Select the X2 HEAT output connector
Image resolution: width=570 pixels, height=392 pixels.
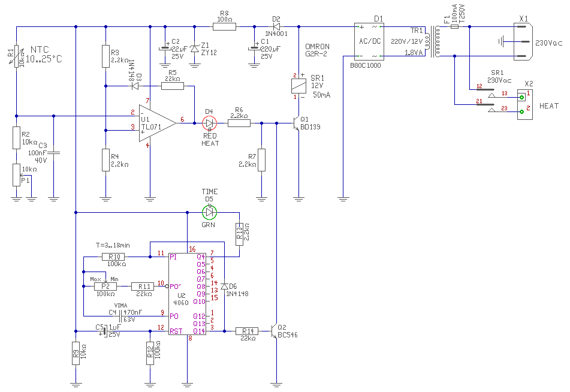tap(525, 104)
